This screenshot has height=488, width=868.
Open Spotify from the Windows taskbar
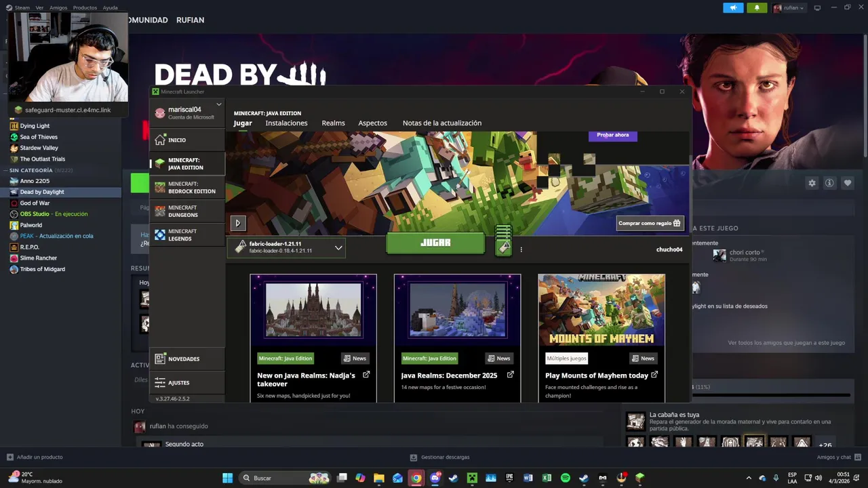tap(566, 478)
